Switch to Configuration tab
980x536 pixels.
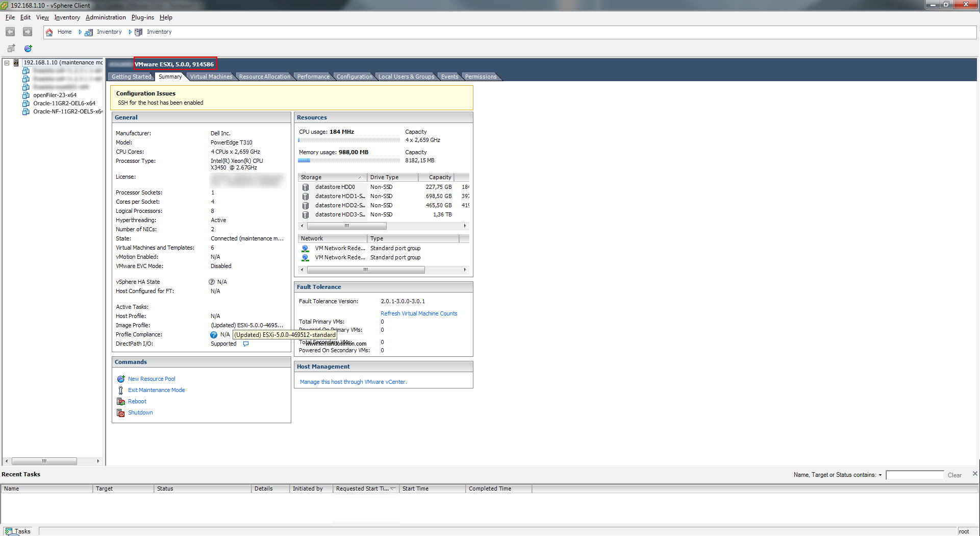(354, 77)
